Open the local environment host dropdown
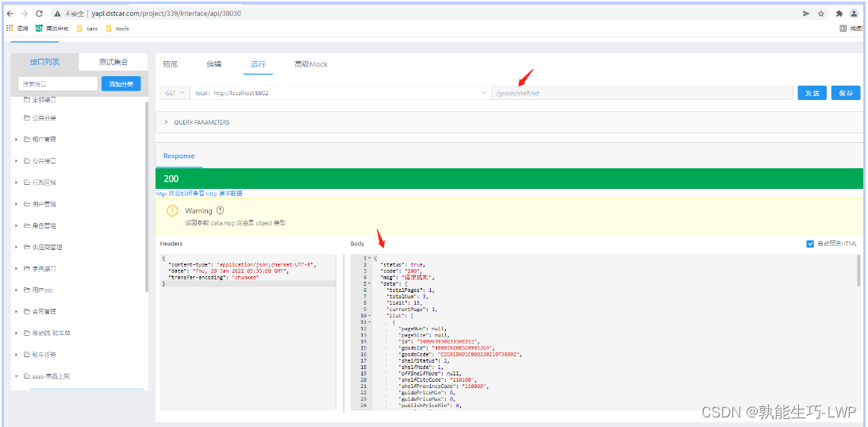 tap(340, 93)
